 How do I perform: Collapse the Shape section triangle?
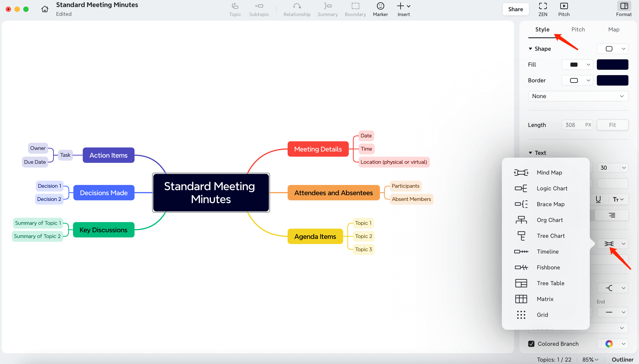point(530,49)
